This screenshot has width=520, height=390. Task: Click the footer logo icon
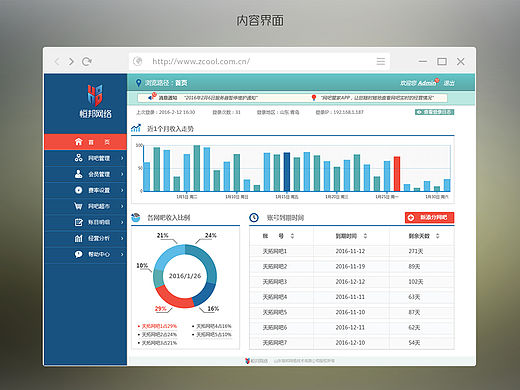[x=247, y=361]
